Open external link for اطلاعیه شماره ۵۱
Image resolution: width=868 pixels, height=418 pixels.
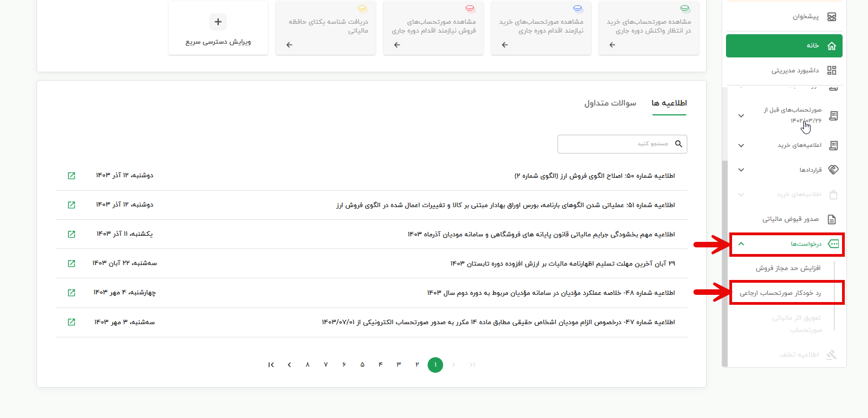click(x=71, y=205)
